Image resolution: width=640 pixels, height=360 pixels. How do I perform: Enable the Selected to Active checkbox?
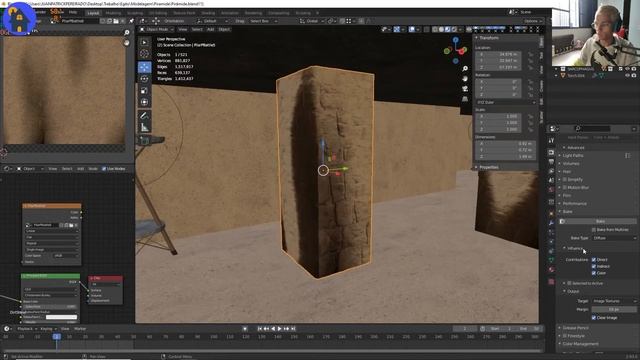tap(569, 283)
